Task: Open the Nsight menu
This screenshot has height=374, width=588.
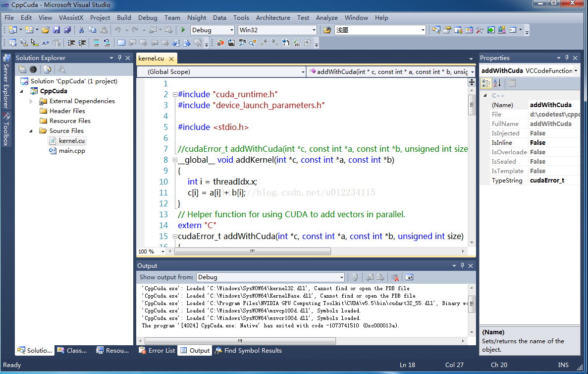Action: (x=197, y=18)
